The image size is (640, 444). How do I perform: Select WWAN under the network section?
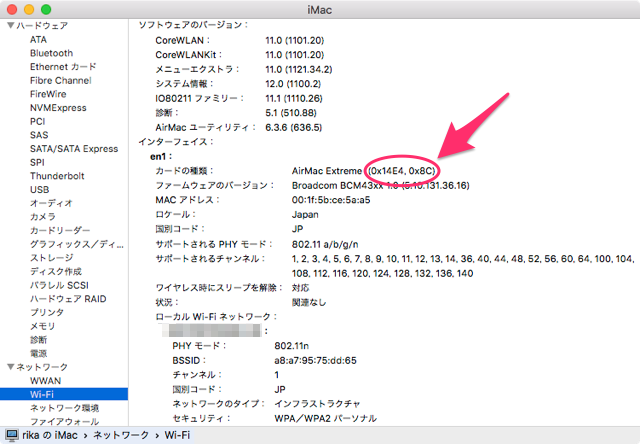46,381
